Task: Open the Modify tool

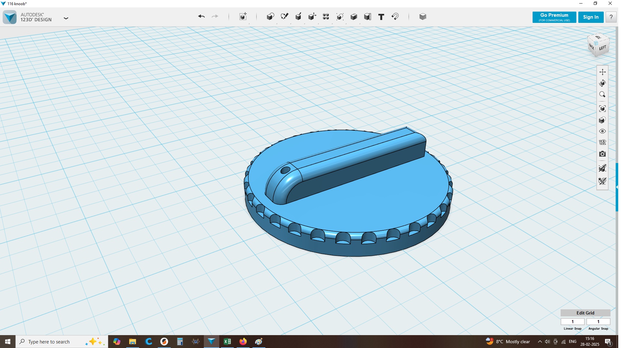Action: pos(312,16)
